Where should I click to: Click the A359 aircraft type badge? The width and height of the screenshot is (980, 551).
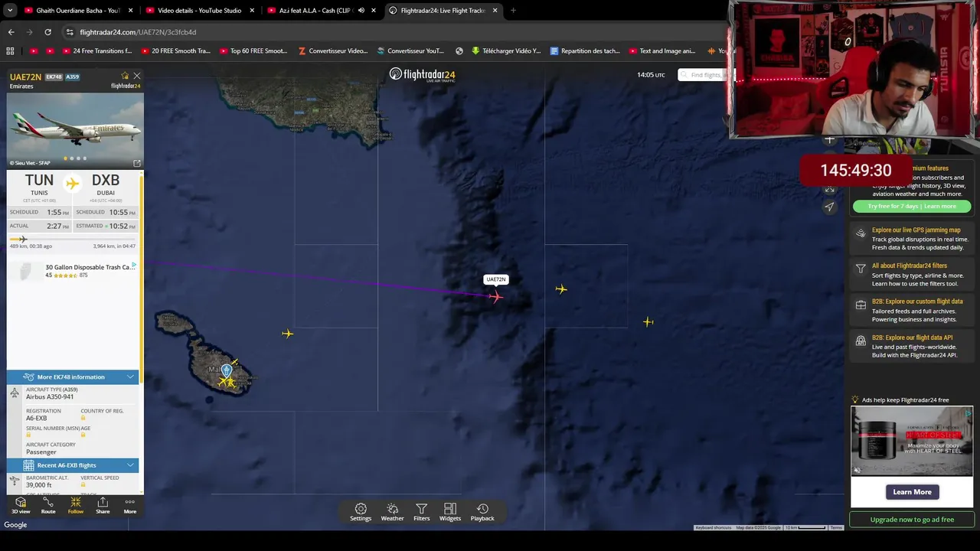click(x=72, y=77)
